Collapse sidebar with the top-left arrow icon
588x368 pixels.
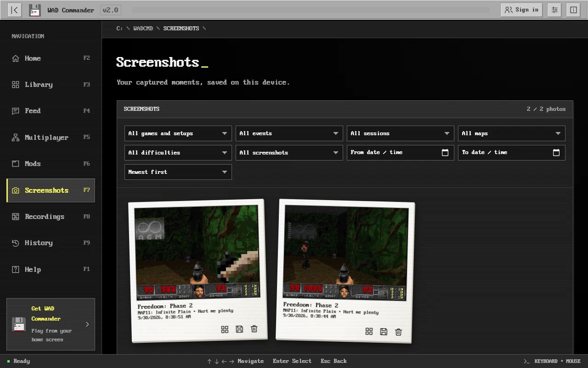point(15,10)
